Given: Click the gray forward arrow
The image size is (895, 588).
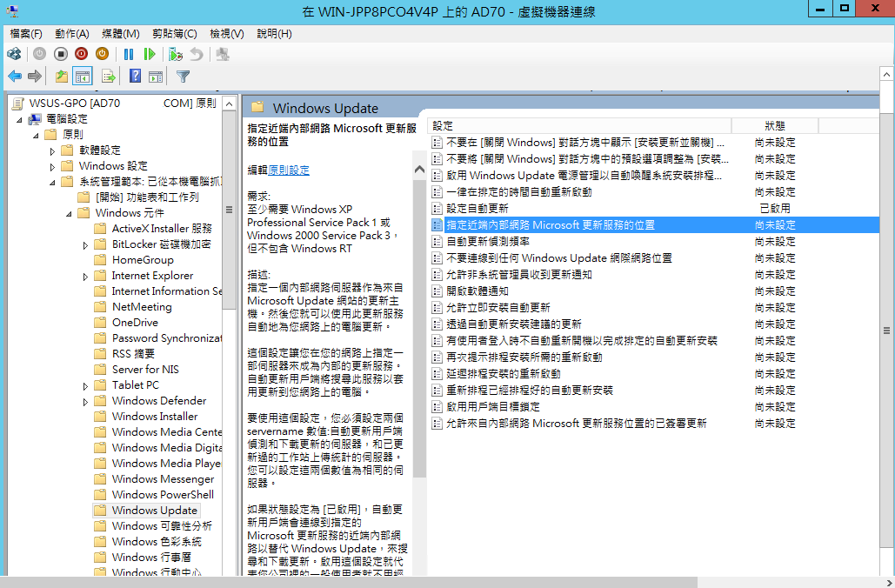Looking at the screenshot, I should [x=35, y=76].
